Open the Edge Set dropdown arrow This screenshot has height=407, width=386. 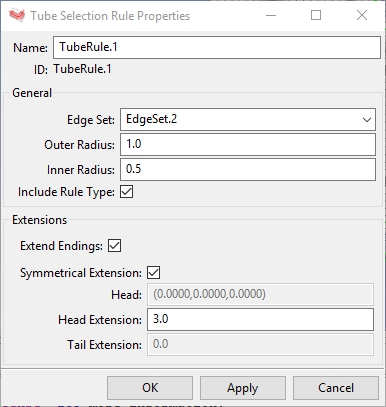tap(367, 119)
